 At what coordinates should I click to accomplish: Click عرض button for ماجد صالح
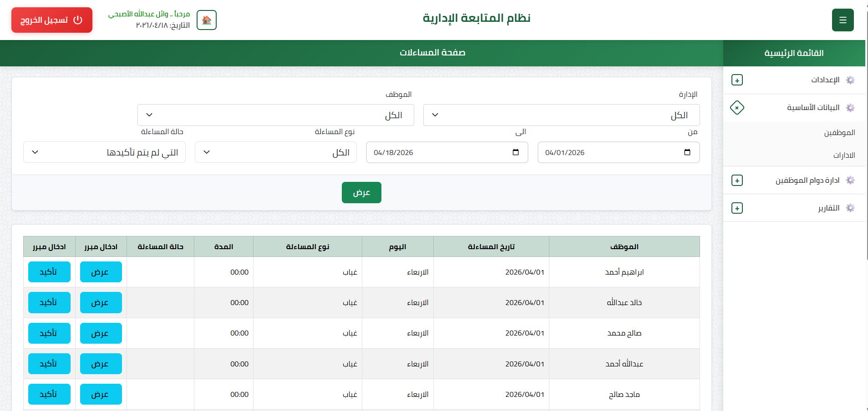(x=101, y=394)
